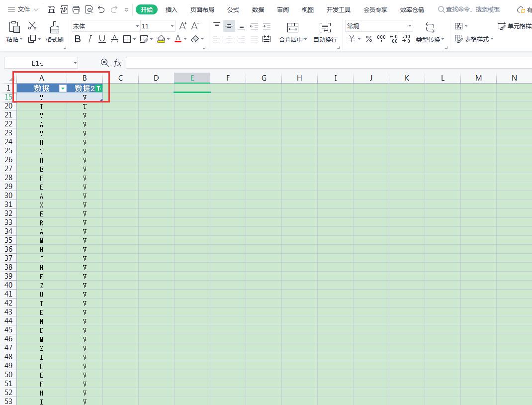The height and width of the screenshot is (405, 532).
Task: Click the increase indent icon
Action: (266, 26)
